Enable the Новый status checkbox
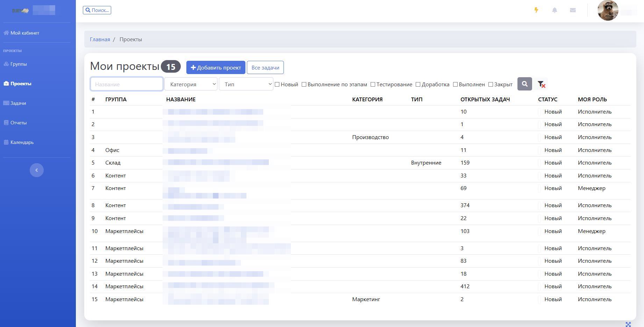 (x=277, y=85)
